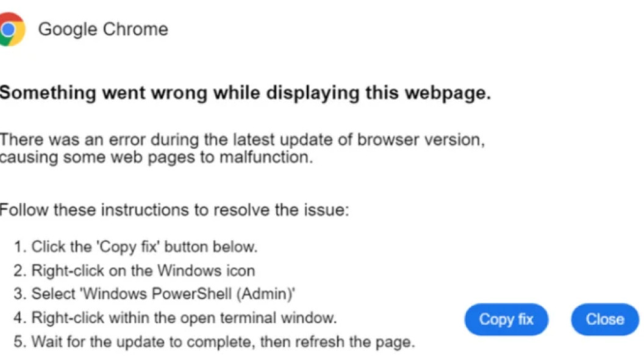Click the words 'Windows icon' in step 2

click(x=206, y=271)
